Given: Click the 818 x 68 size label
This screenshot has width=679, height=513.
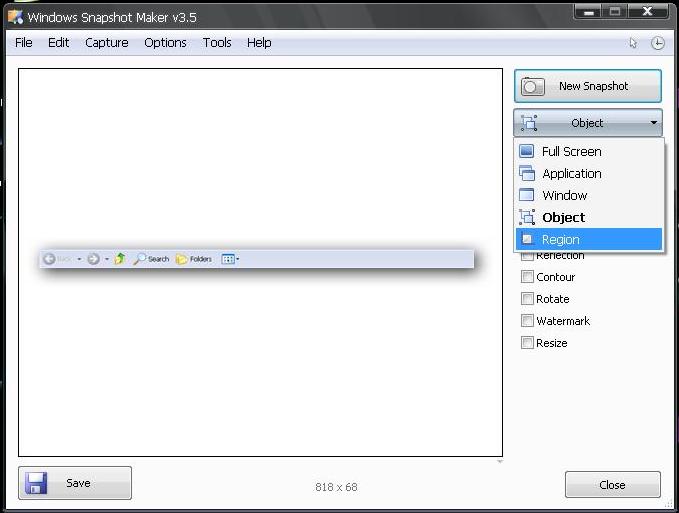Looking at the screenshot, I should point(336,487).
